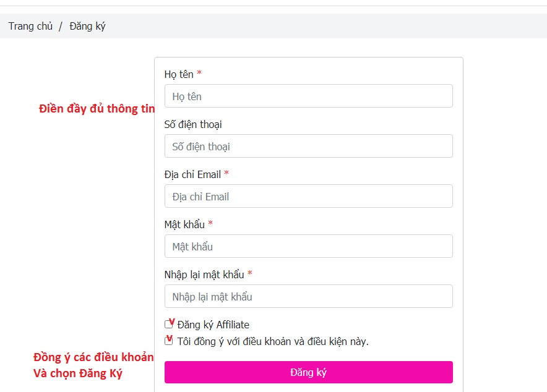Click the Đăng ký Affiliate label text
This screenshot has height=392, width=547.
tap(213, 325)
